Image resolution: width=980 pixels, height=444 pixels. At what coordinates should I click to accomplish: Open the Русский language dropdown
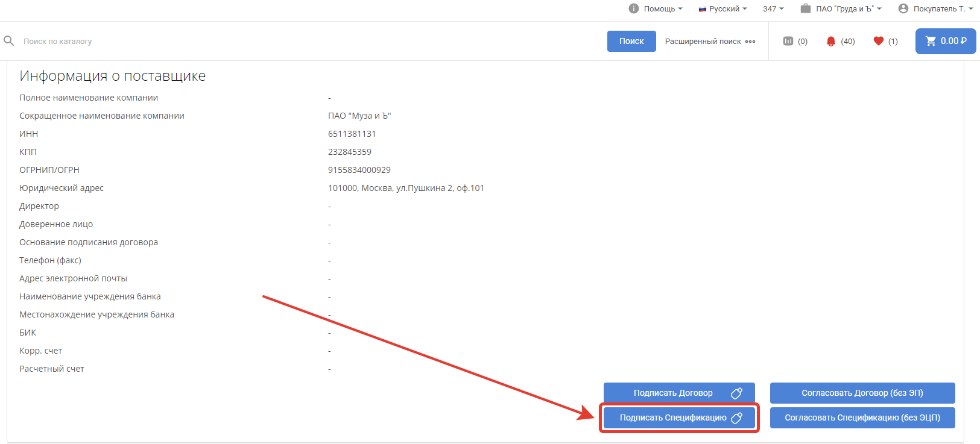click(x=724, y=8)
